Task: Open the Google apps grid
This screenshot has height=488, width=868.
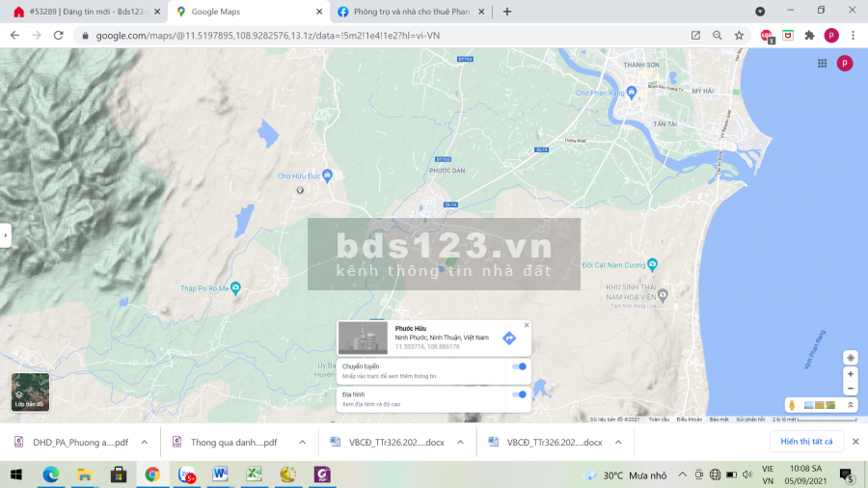Action: [822, 64]
